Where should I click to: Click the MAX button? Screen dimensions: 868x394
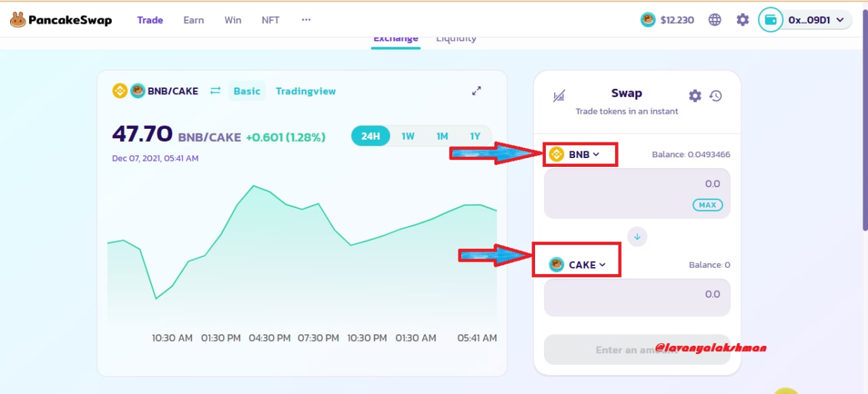pos(707,205)
